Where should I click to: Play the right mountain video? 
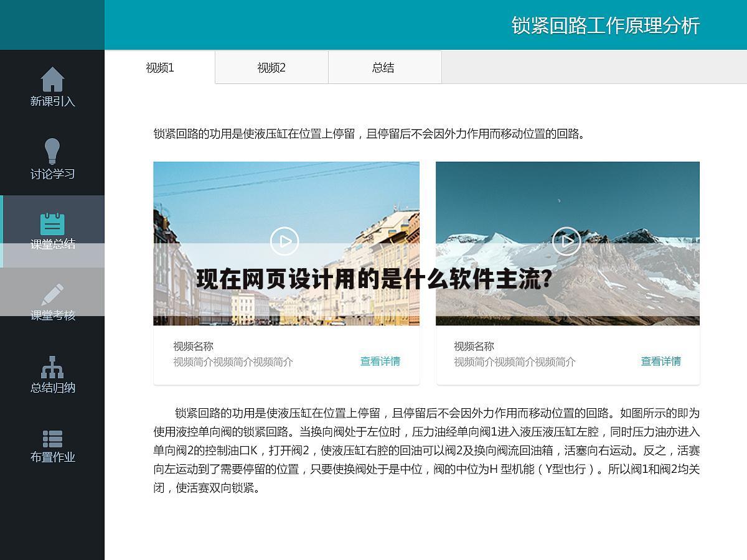(x=567, y=242)
